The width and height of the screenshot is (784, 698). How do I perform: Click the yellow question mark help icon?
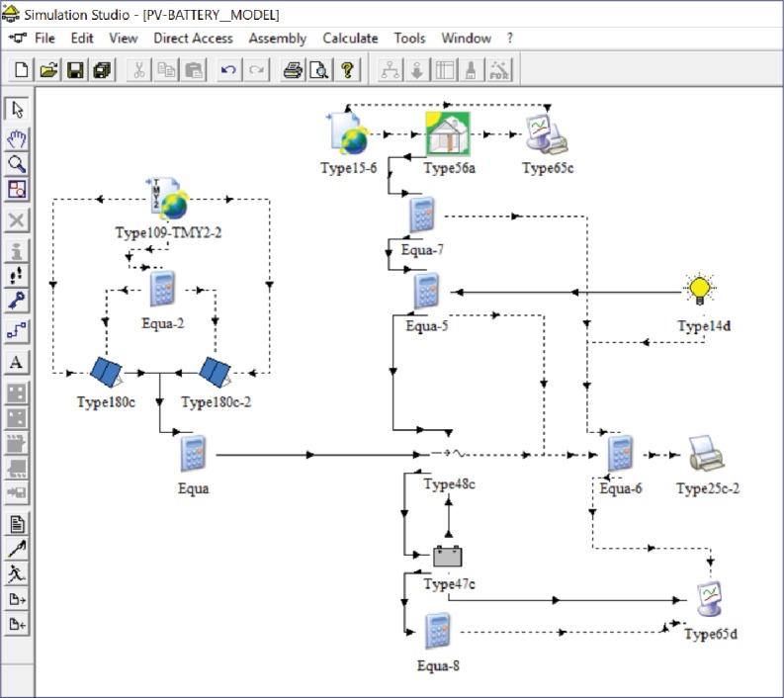click(x=347, y=70)
